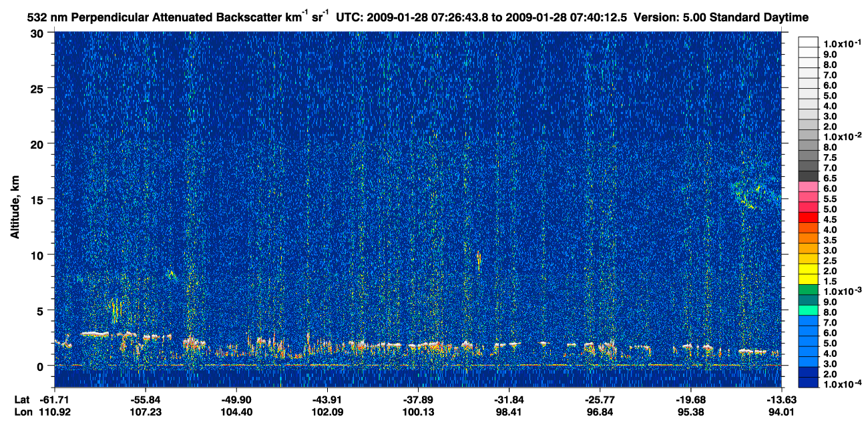Click the longitude value '107.23'

tap(146, 412)
